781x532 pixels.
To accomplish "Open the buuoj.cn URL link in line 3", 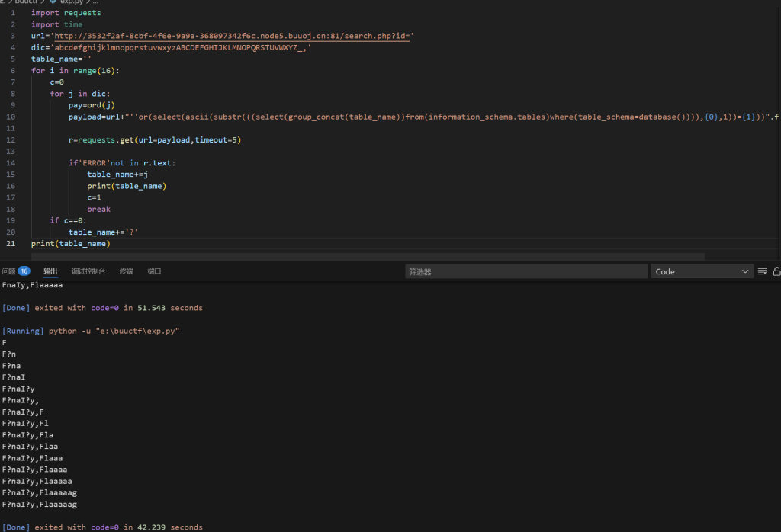I will (x=232, y=36).
